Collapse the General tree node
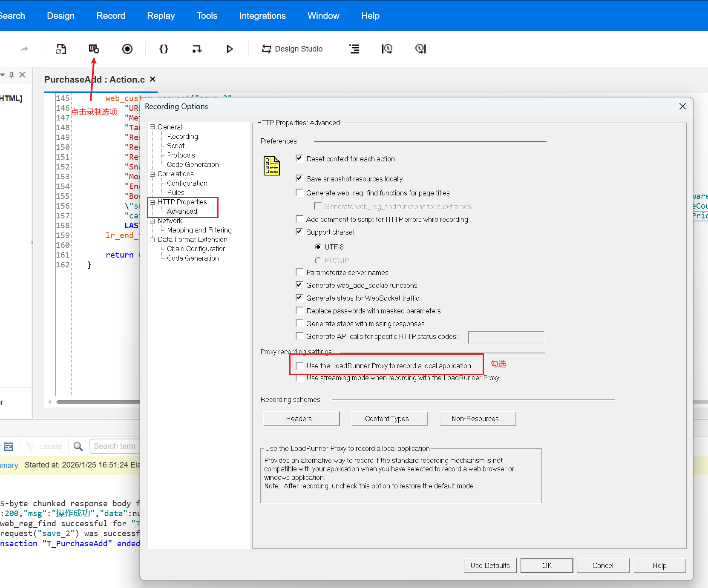The height and width of the screenshot is (588, 708). pos(153,127)
